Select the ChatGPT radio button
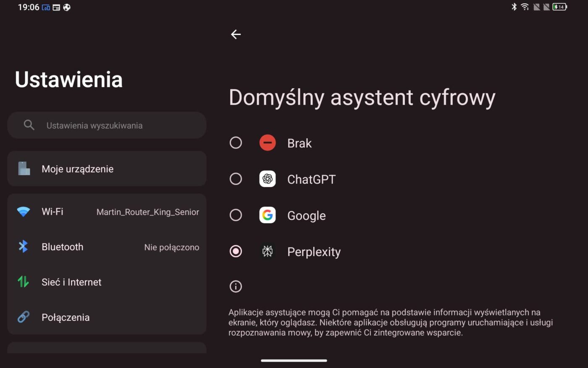The width and height of the screenshot is (588, 368). coord(236,179)
